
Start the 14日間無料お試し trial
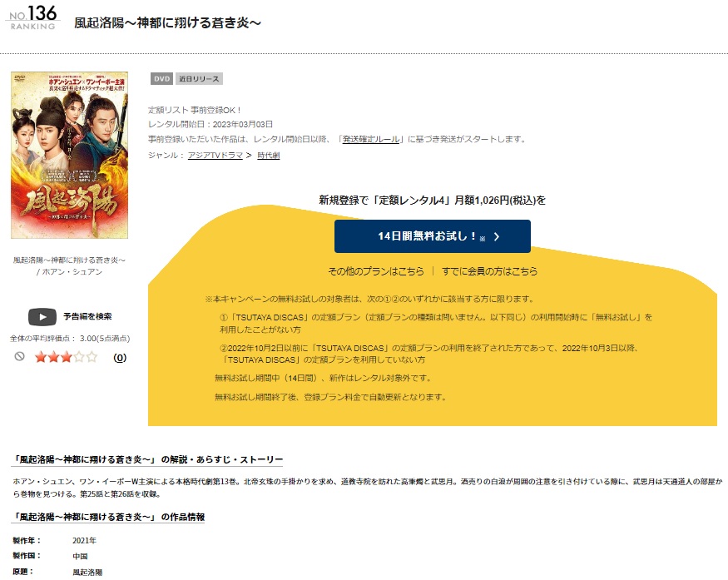(433, 236)
